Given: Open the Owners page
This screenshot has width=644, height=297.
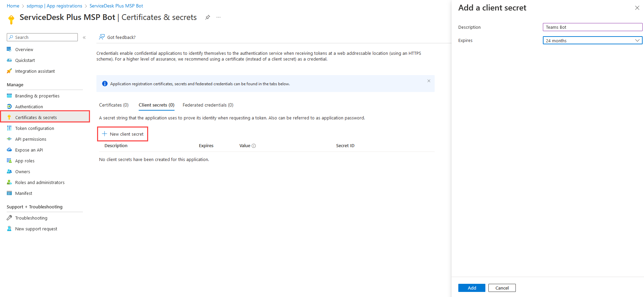Looking at the screenshot, I should tap(23, 172).
